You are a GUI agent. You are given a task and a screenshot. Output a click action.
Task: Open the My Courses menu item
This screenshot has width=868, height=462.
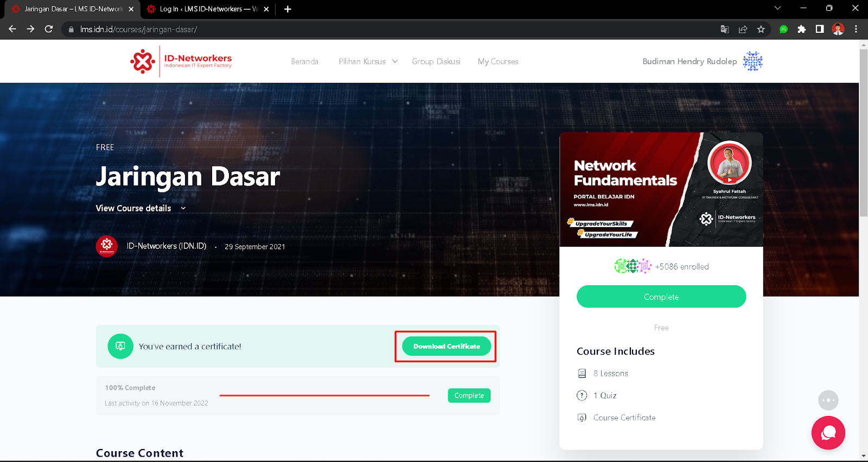(498, 61)
